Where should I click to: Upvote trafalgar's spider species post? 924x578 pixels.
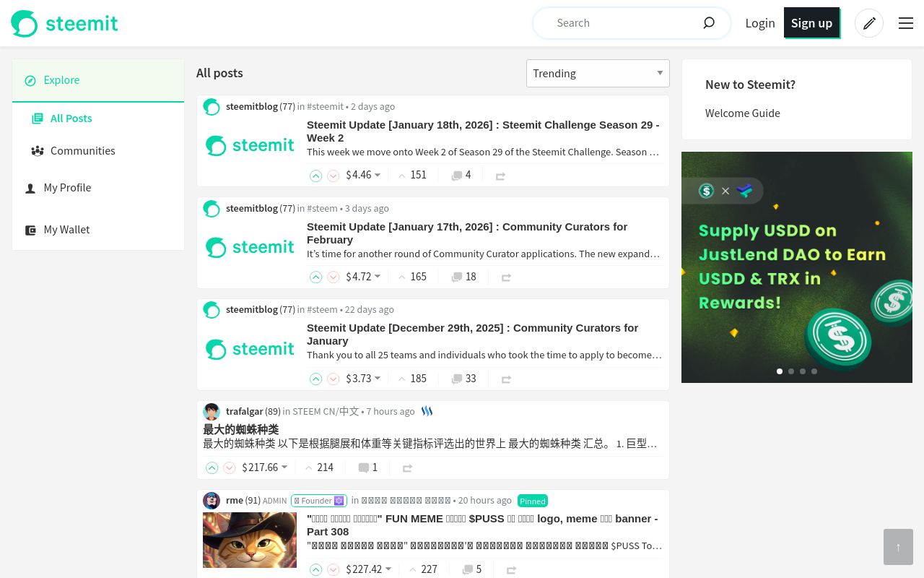click(212, 468)
